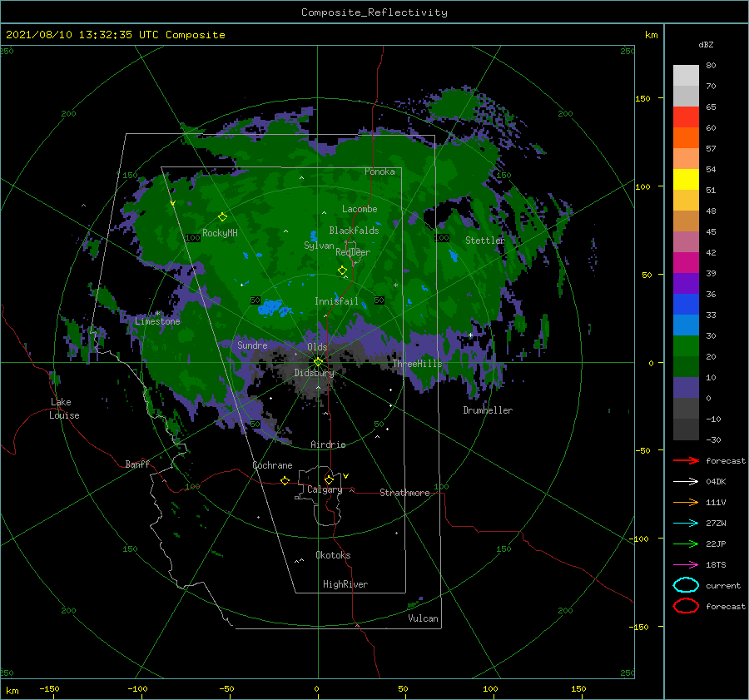This screenshot has width=749, height=700.
Task: Click the HighRiver label
Action: 345,584
